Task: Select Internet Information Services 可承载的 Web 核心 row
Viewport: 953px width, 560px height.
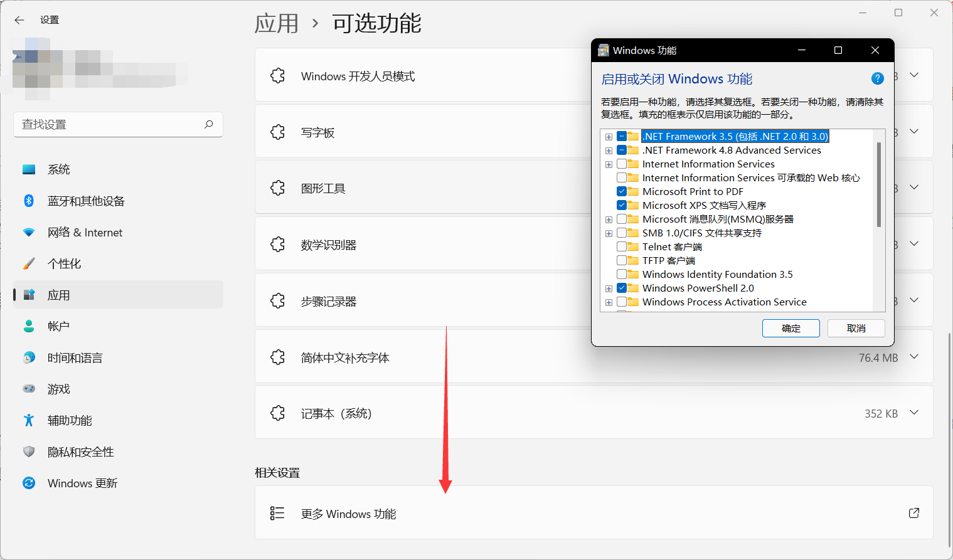Action: [x=751, y=177]
